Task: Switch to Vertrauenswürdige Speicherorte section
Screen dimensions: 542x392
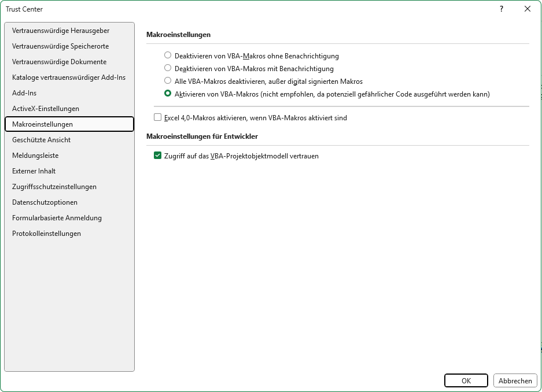Action: [x=60, y=46]
